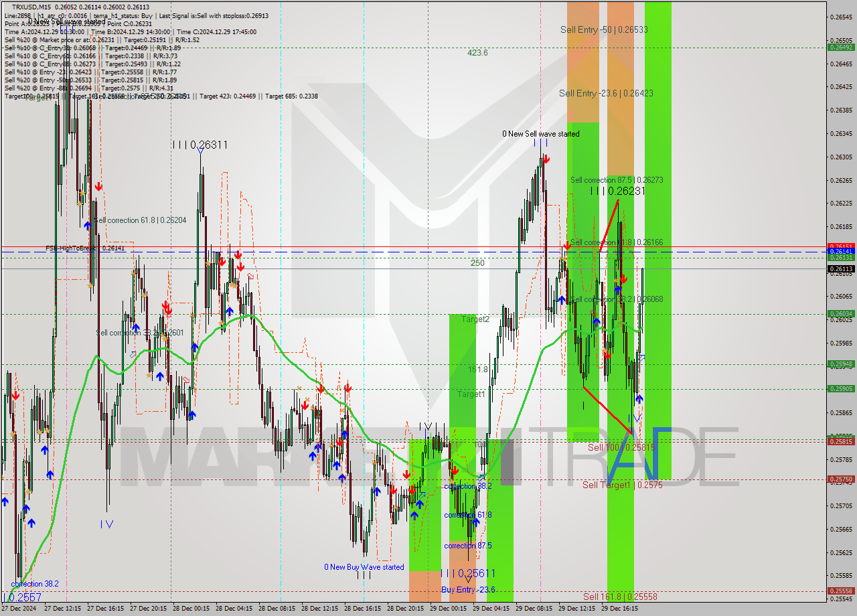This screenshot has height=616, width=857.
Task: Click the 'I I I 0.26231' wave label
Action: 617,191
